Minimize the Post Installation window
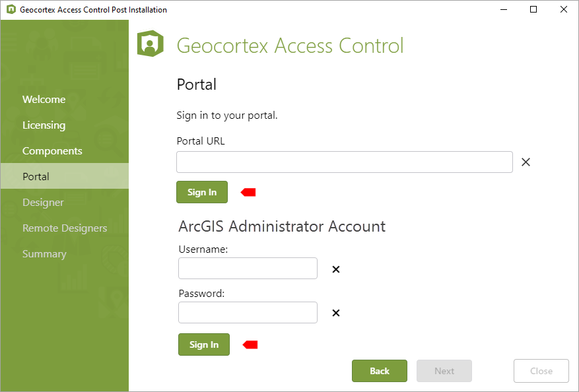 point(504,10)
